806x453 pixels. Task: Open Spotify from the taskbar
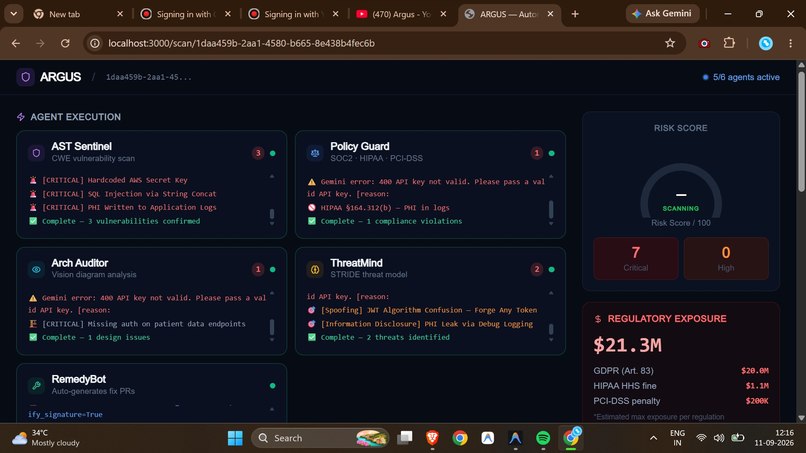[x=543, y=438]
